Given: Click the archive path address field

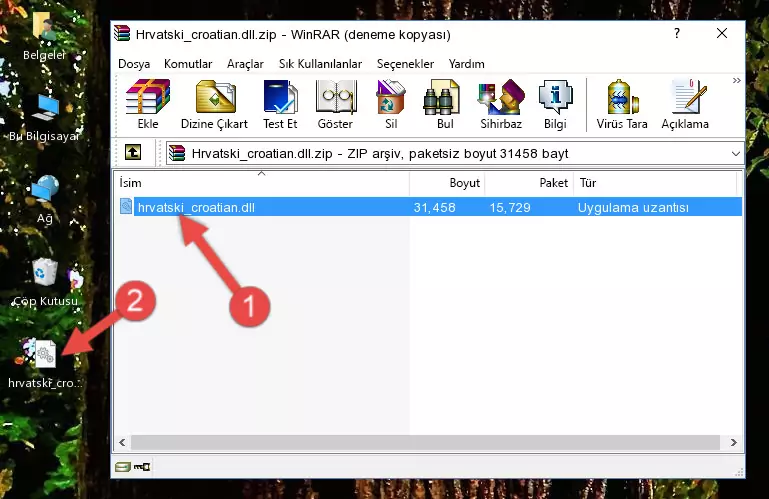Looking at the screenshot, I should tap(454, 154).
